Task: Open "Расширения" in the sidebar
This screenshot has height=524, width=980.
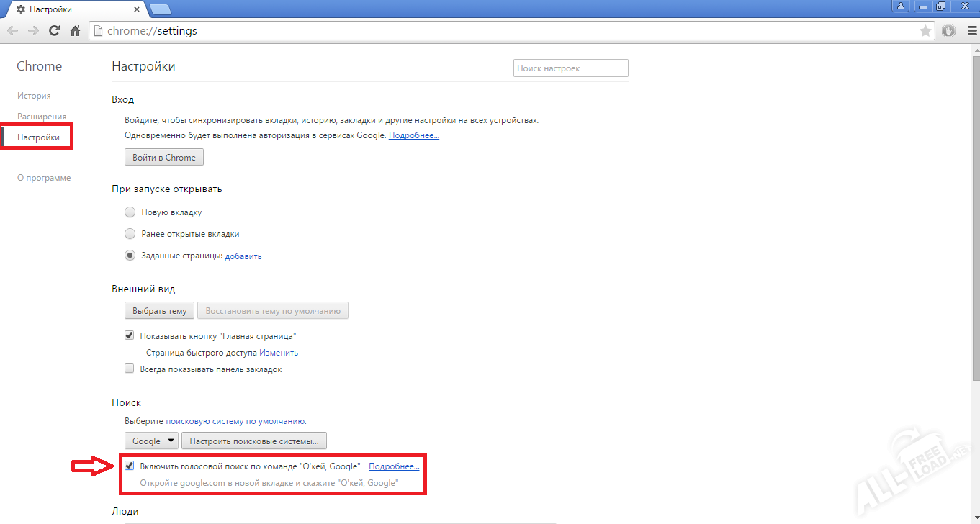Action: point(42,117)
